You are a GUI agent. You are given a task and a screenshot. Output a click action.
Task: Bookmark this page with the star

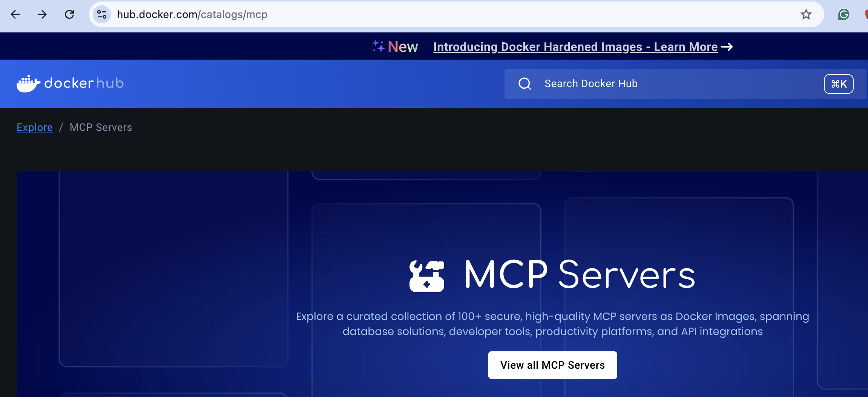(806, 14)
